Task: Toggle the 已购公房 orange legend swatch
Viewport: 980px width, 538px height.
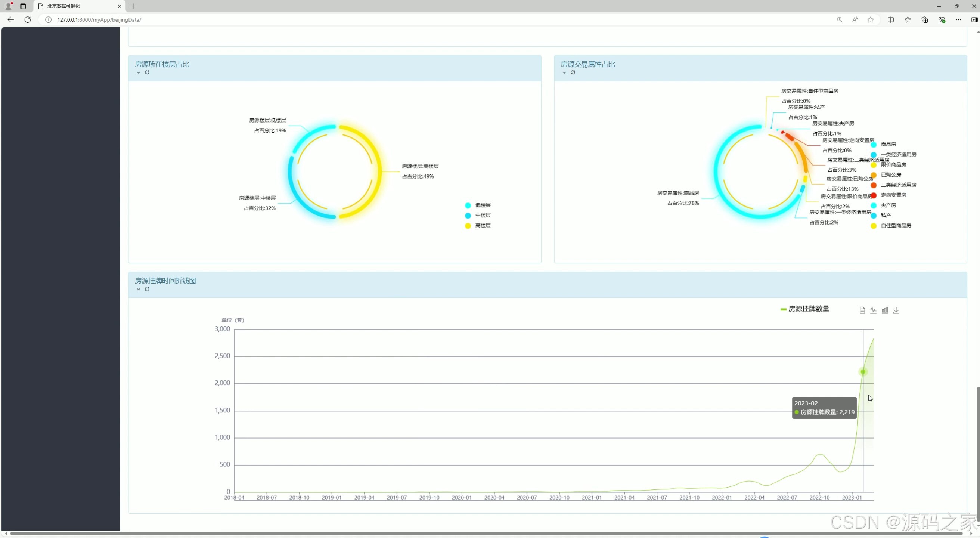Action: click(x=874, y=175)
